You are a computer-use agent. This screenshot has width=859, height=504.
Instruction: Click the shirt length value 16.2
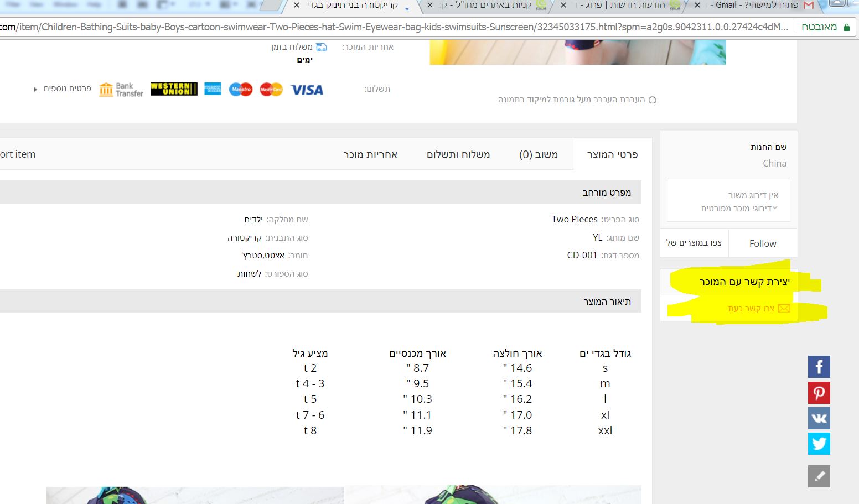pyautogui.click(x=518, y=399)
